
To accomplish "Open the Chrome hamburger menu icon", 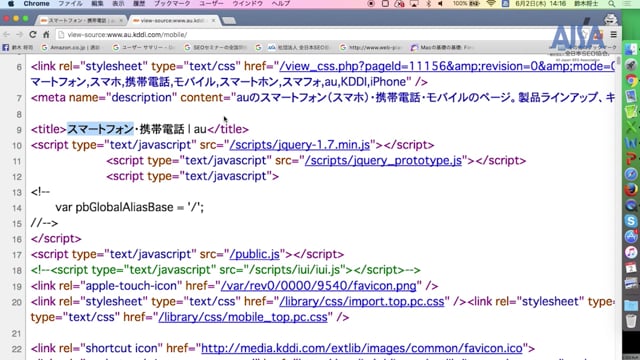I will [613, 35].
